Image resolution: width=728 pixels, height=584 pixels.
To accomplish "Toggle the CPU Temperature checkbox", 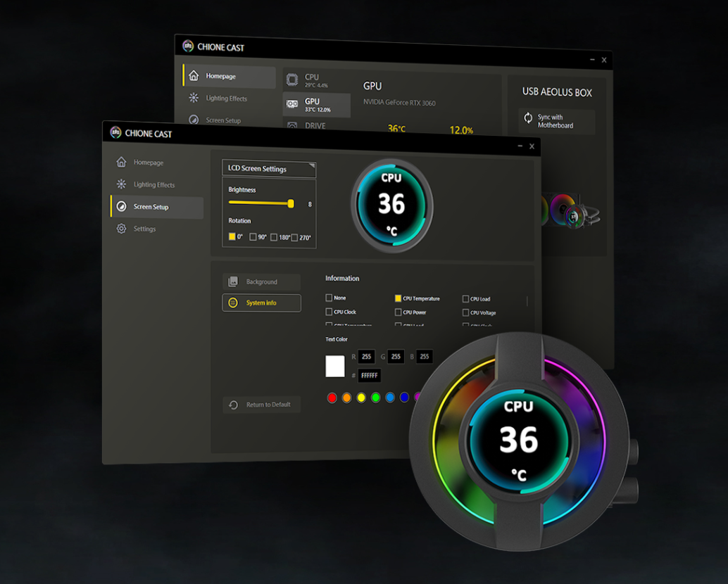I will (x=398, y=298).
